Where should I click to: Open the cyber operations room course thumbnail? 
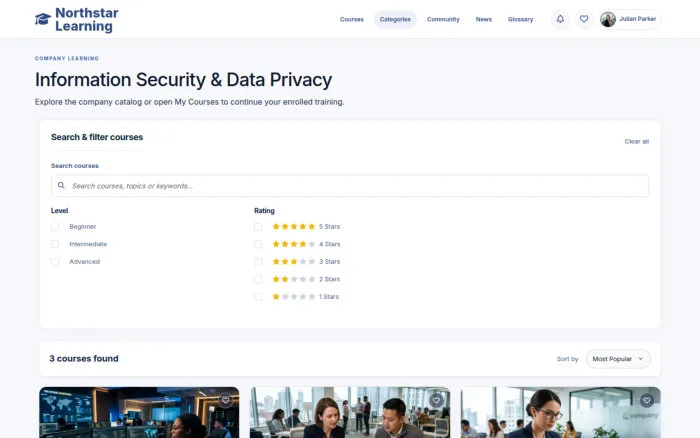click(139, 413)
